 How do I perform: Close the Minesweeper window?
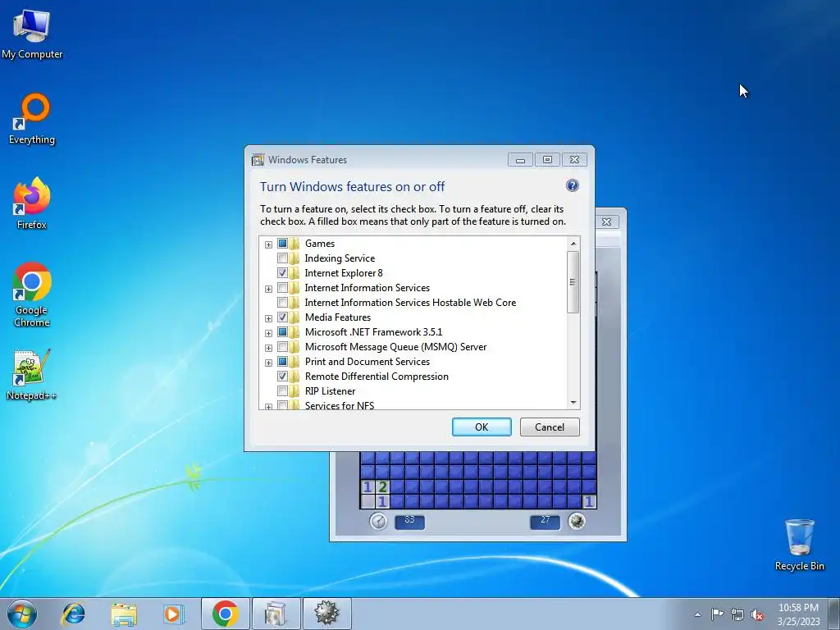coord(606,221)
